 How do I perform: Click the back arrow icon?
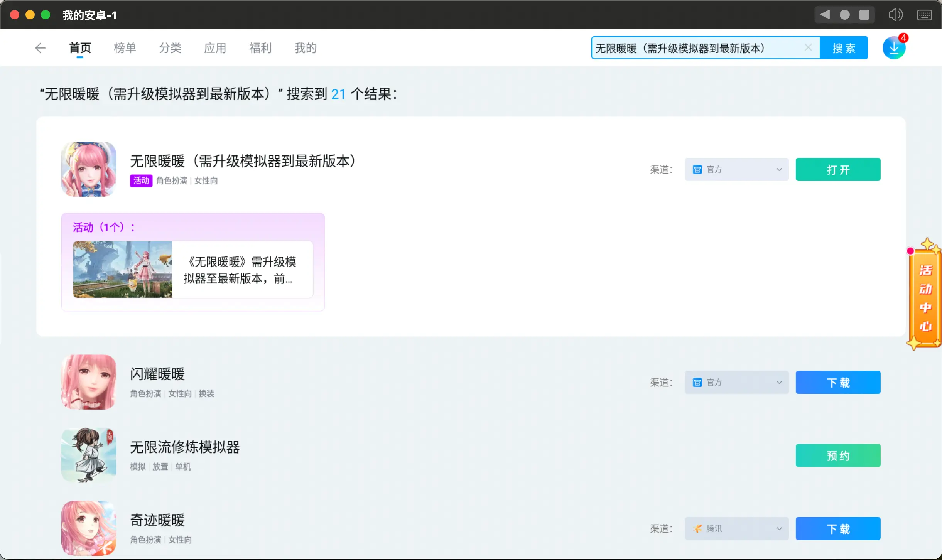pyautogui.click(x=40, y=48)
